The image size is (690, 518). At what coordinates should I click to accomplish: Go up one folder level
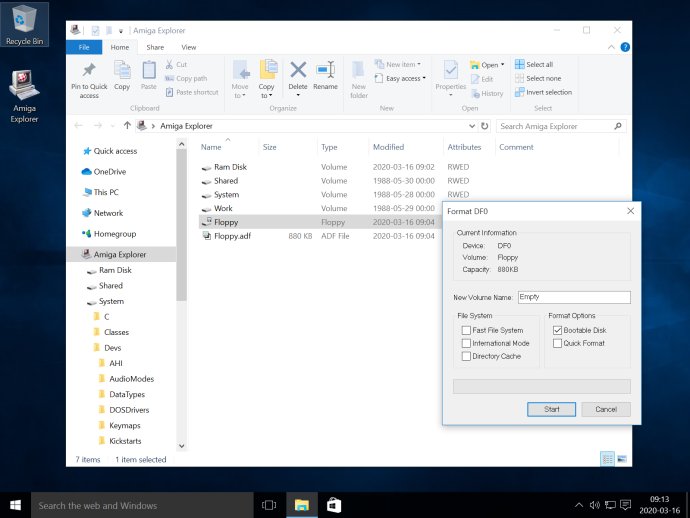pos(127,125)
